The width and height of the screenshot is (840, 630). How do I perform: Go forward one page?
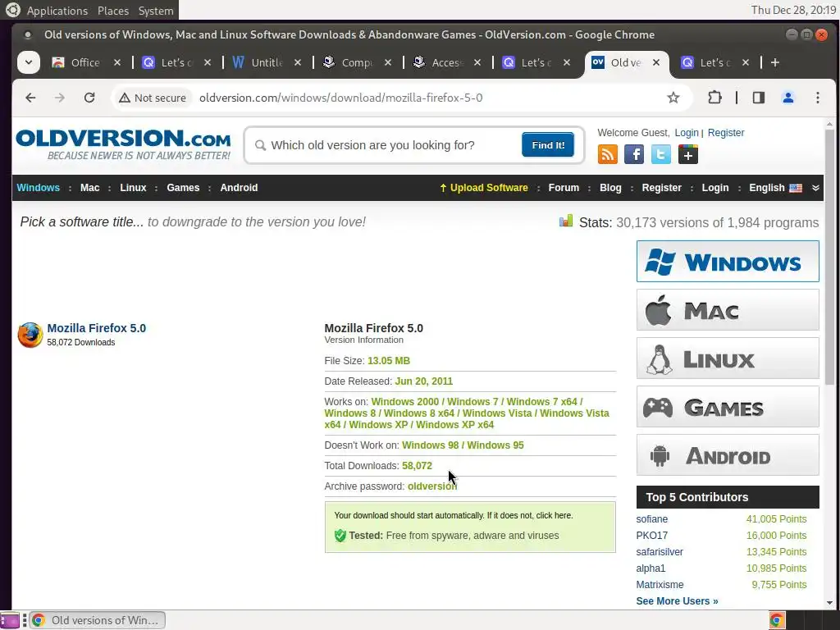(59, 98)
